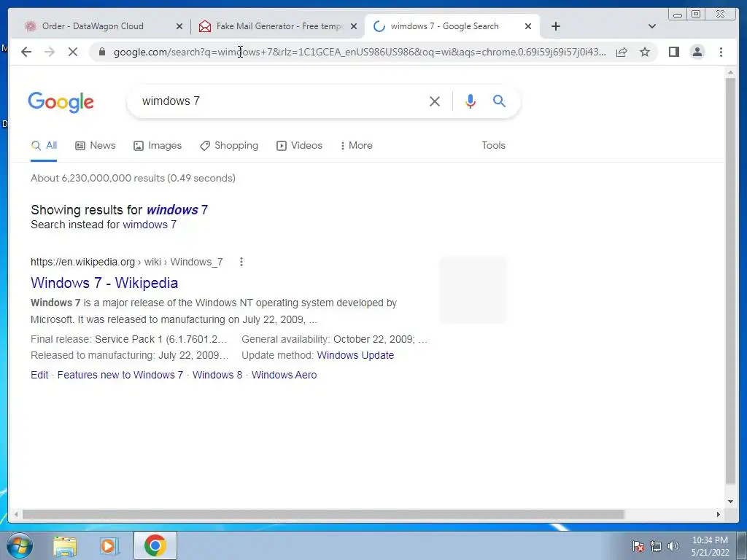Restore down the Chrome window
The image size is (747, 560).
click(695, 15)
